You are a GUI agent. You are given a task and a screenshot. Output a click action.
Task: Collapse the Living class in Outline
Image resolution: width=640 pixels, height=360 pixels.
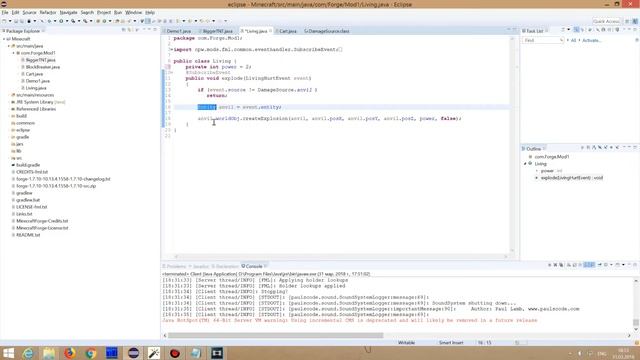525,164
